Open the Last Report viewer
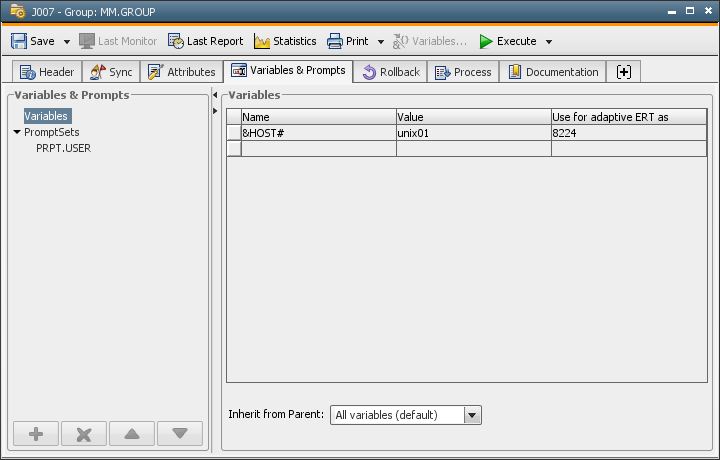 coord(205,41)
